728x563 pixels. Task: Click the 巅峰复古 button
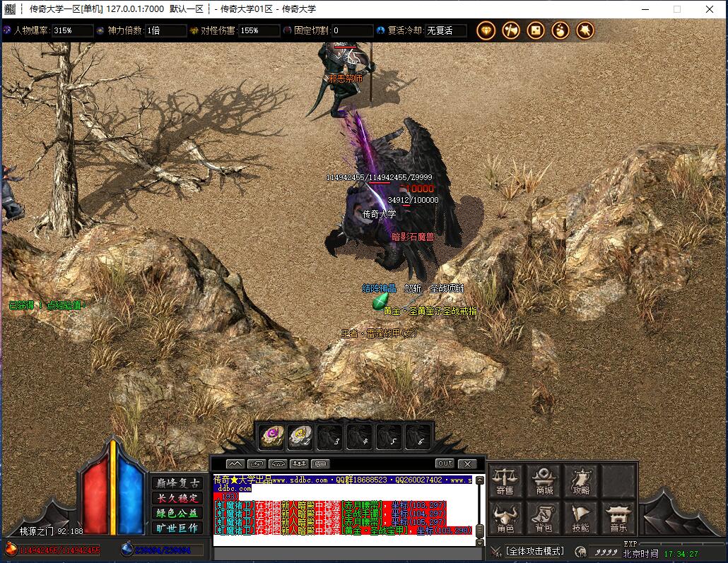point(178,483)
